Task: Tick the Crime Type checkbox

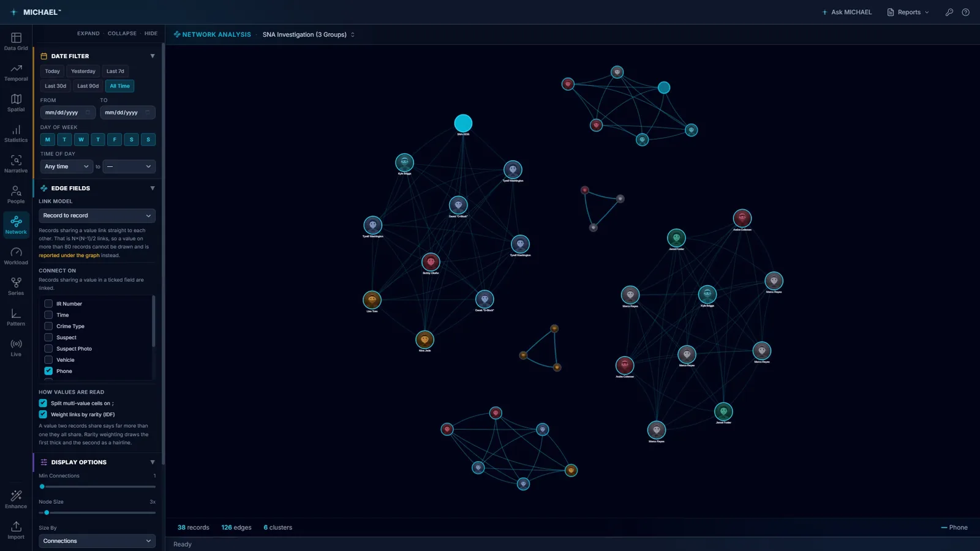Action: [x=48, y=326]
